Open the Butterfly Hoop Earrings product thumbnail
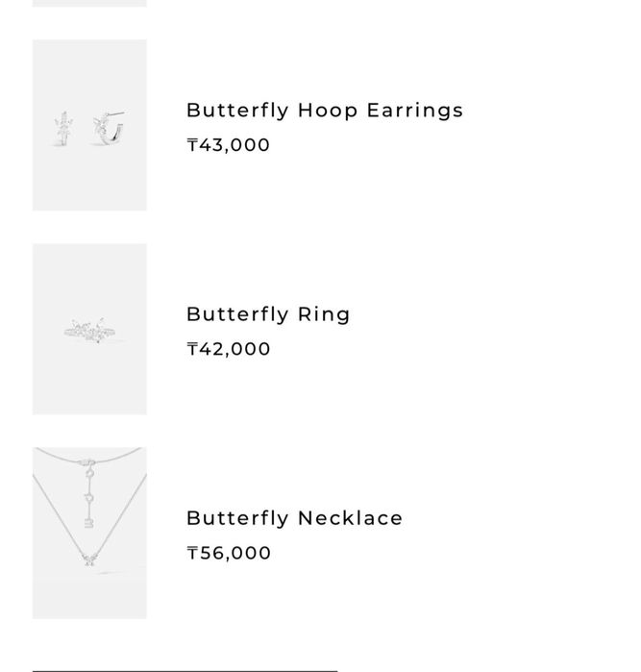 (89, 125)
